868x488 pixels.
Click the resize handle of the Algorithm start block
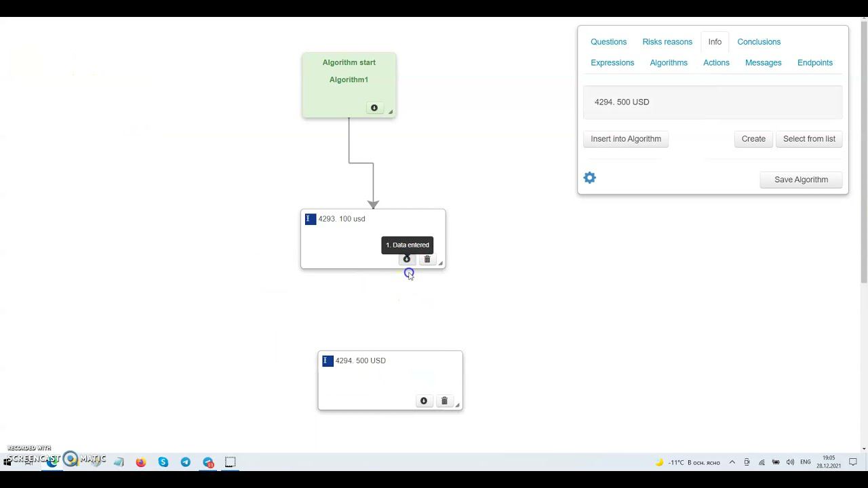(x=391, y=113)
